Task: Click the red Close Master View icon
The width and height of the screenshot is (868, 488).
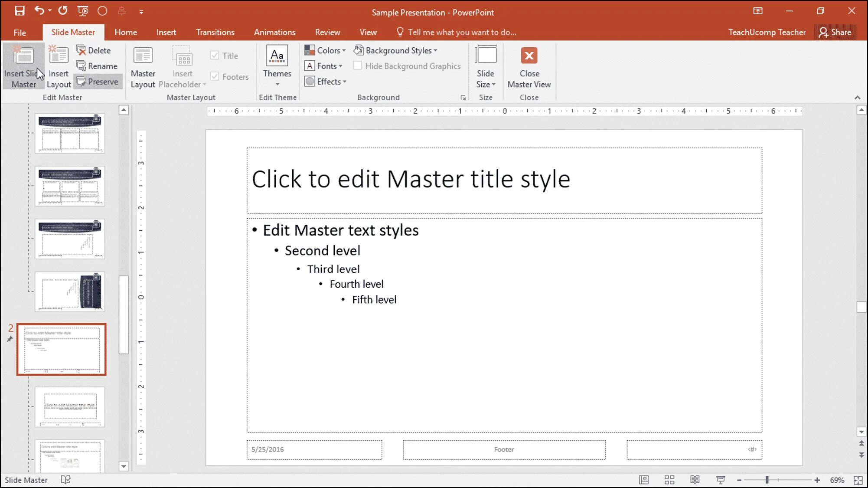Action: click(529, 56)
